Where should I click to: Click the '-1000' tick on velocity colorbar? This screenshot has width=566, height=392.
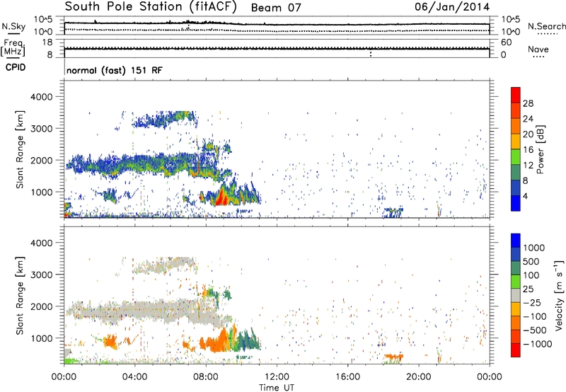(x=538, y=344)
